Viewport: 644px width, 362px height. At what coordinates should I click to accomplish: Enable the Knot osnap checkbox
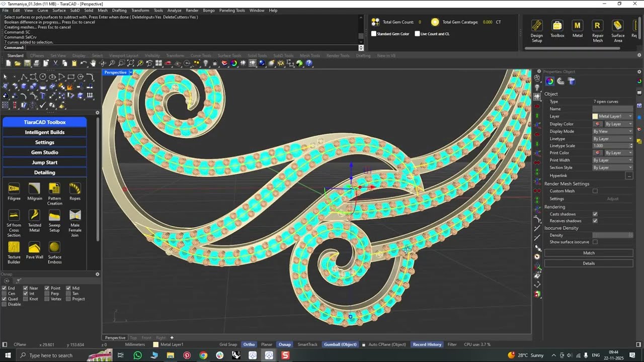pyautogui.click(x=26, y=299)
